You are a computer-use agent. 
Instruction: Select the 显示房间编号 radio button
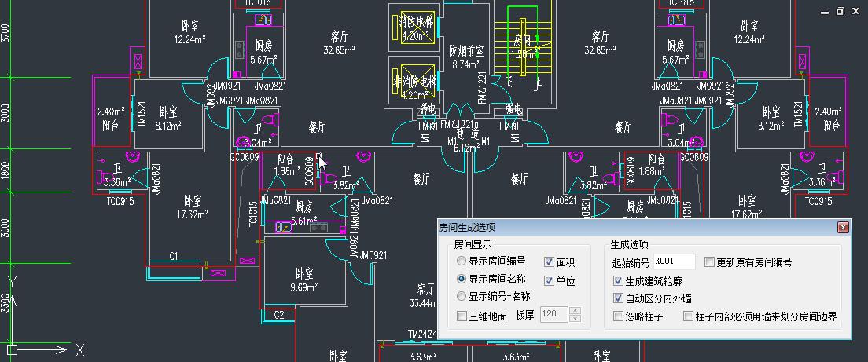(462, 261)
